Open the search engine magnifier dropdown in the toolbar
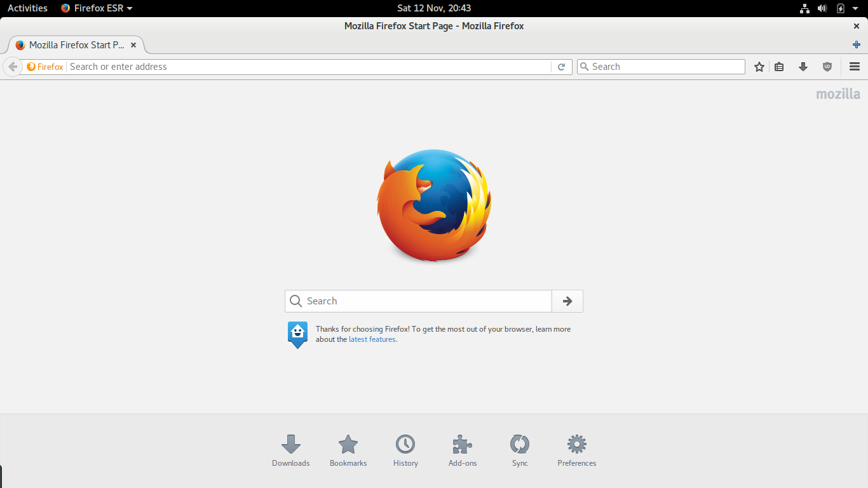Image resolution: width=868 pixels, height=488 pixels. tap(585, 67)
